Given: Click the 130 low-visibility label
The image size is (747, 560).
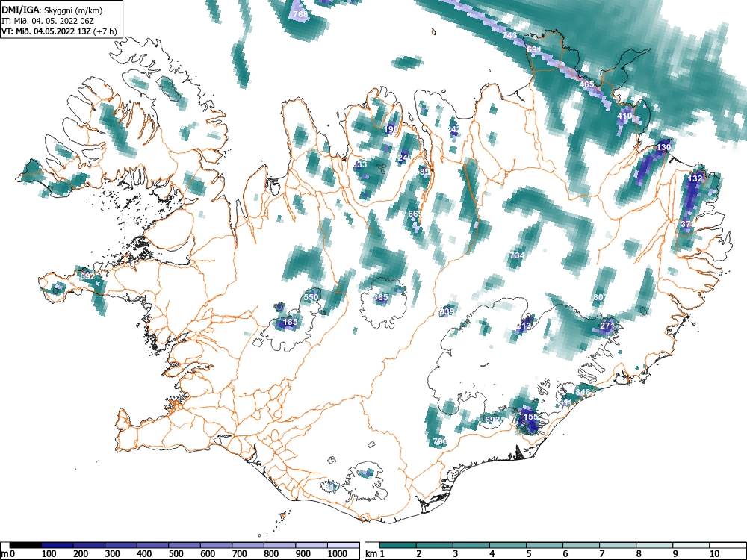Looking at the screenshot, I should pyautogui.click(x=663, y=147).
